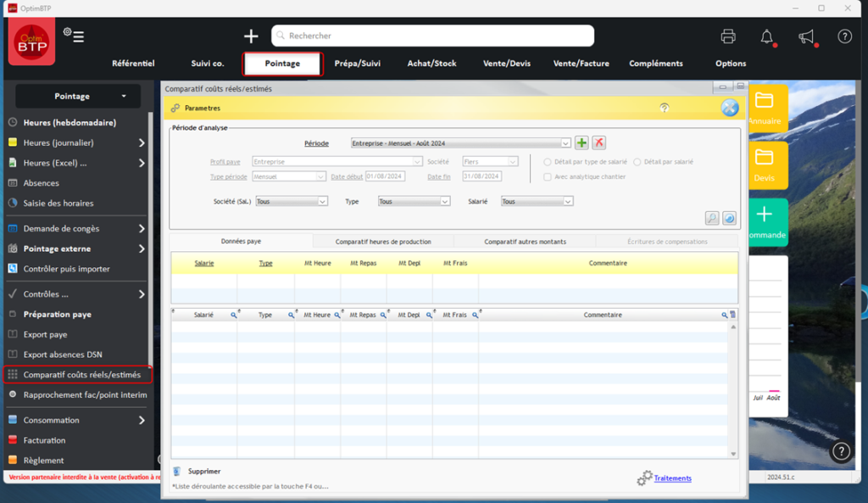Click the green plus add period icon
The image size is (868, 503).
[x=581, y=143]
